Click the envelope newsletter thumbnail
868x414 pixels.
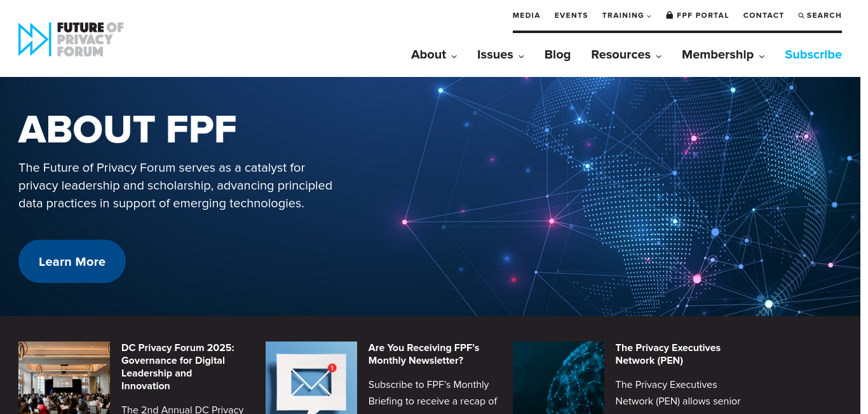coord(311,378)
